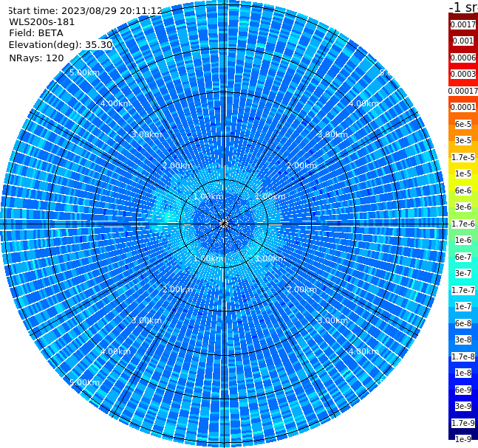Click the Field: BETA label
478x448 pixels.
[x=36, y=33]
